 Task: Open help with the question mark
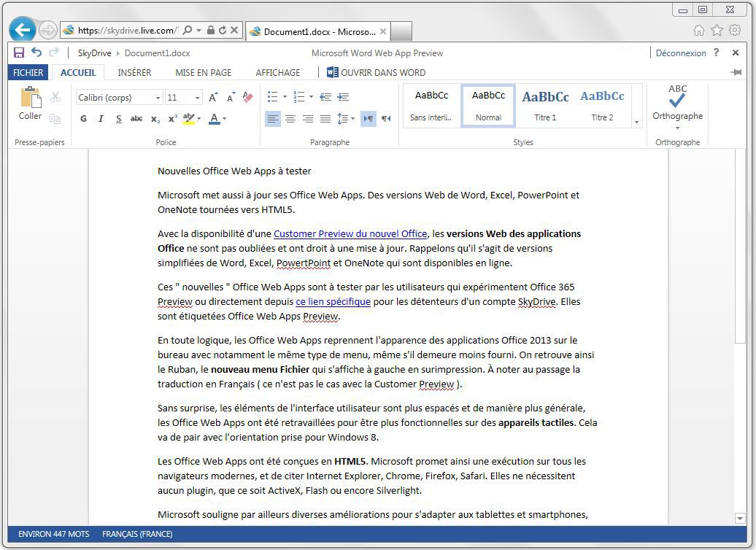click(x=717, y=52)
